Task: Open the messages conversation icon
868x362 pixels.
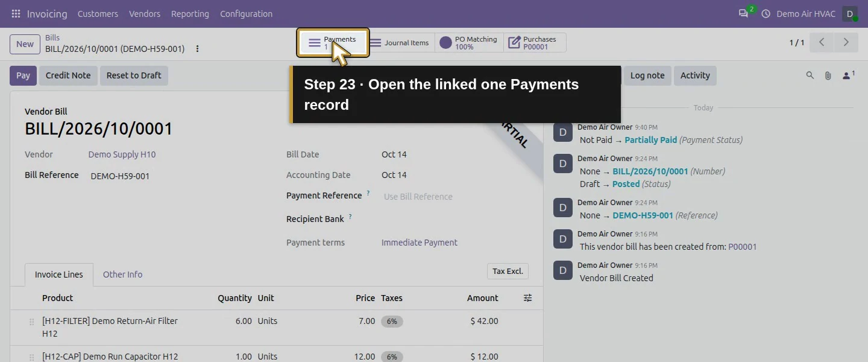Action: pos(743,13)
